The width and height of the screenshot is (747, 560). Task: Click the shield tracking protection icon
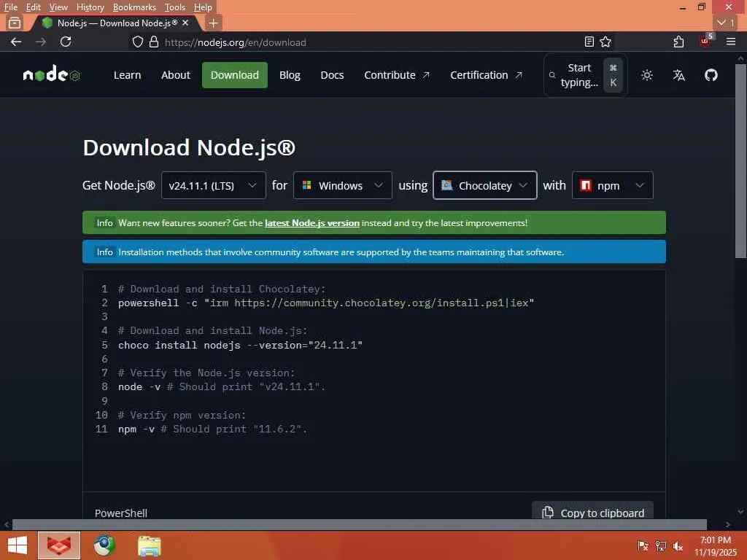138,42
